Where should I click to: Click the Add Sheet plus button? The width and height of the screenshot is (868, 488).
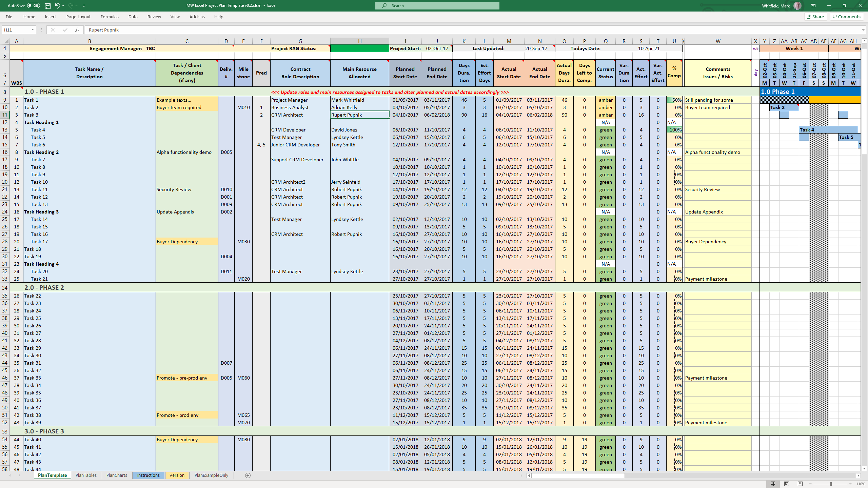pyautogui.click(x=248, y=475)
